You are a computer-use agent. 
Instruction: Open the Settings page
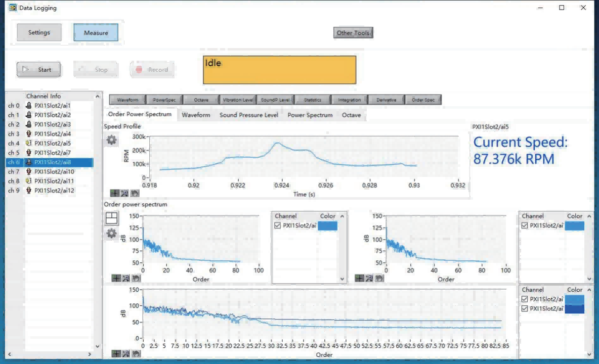39,32
